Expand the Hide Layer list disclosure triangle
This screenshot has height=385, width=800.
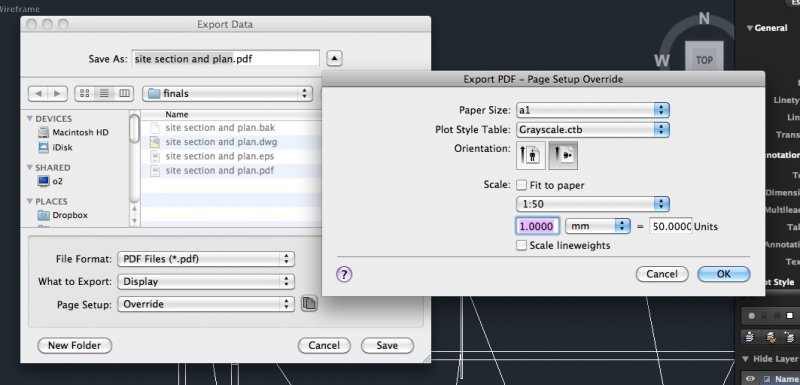tap(745, 359)
